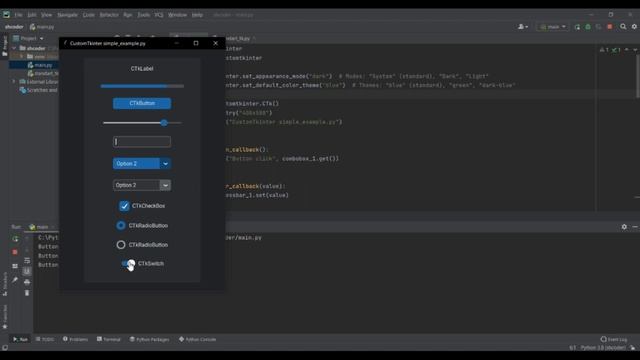This screenshot has width=640, height=360.
Task: Open the Run menu
Action: tap(128, 15)
